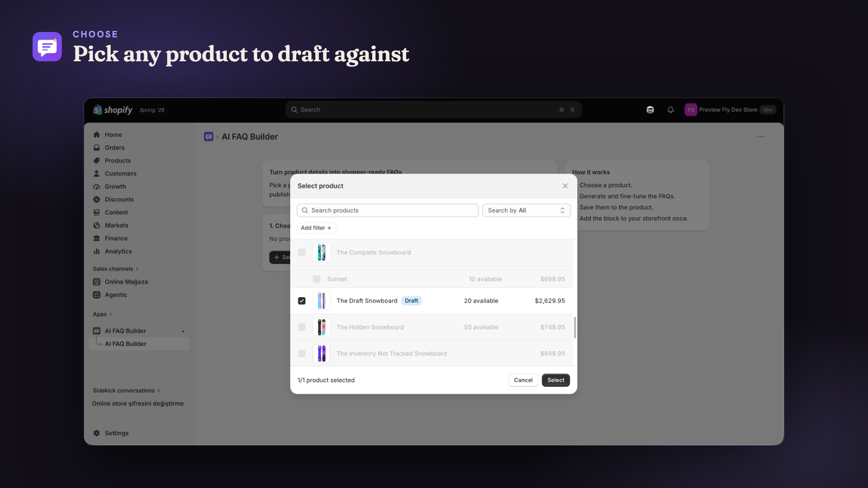Click the $749.95 price

(553, 328)
